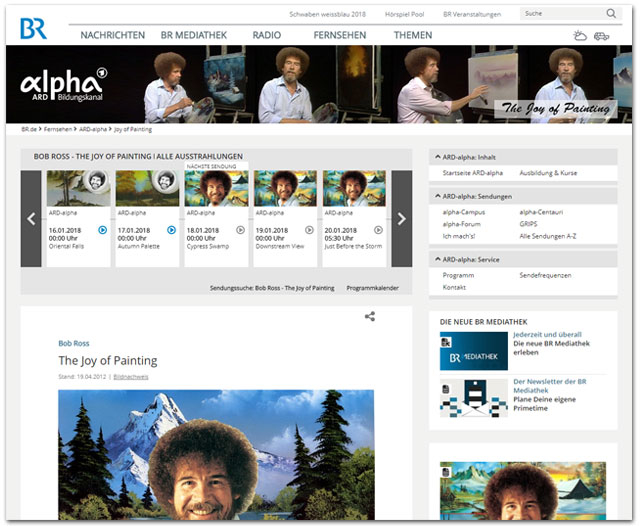640x526 pixels.
Task: Click The Joy of Painting banner title
Action: (x=555, y=109)
